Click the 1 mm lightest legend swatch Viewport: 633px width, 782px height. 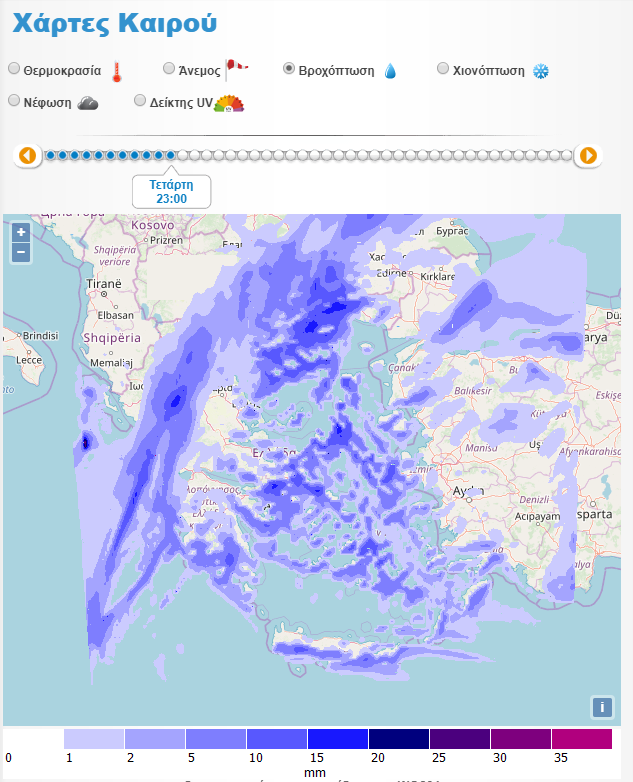pyautogui.click(x=94, y=739)
